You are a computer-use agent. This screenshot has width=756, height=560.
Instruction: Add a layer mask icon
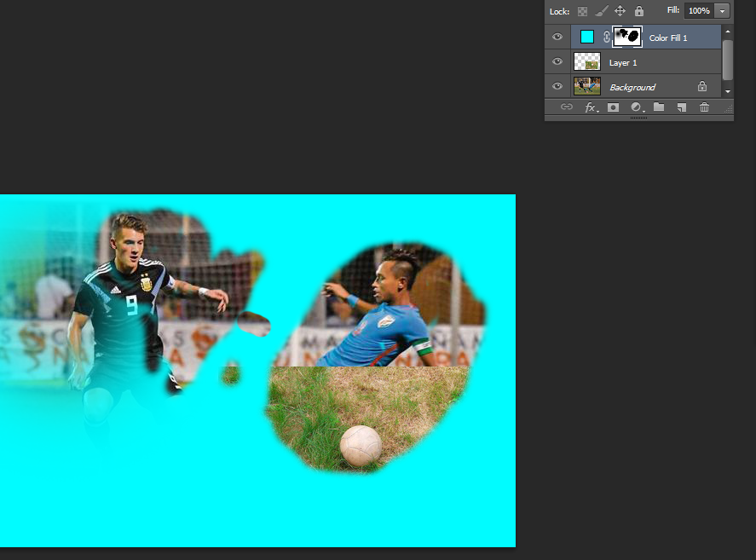pyautogui.click(x=614, y=107)
